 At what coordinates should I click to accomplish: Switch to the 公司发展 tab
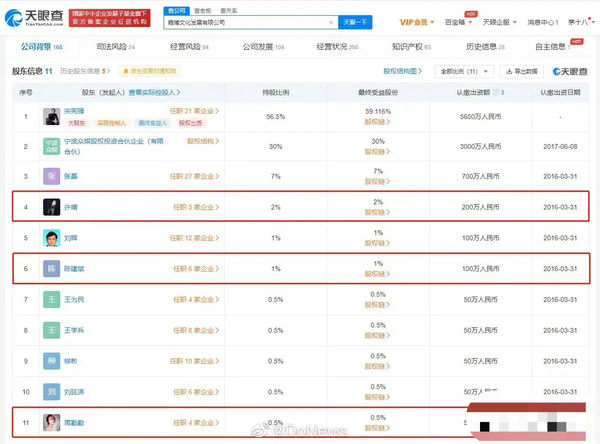[263, 47]
